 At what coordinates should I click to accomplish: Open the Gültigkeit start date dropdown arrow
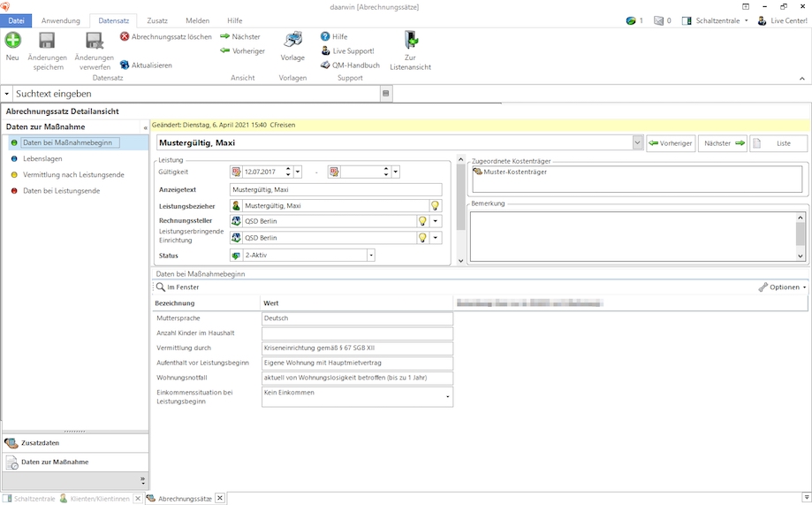[297, 172]
